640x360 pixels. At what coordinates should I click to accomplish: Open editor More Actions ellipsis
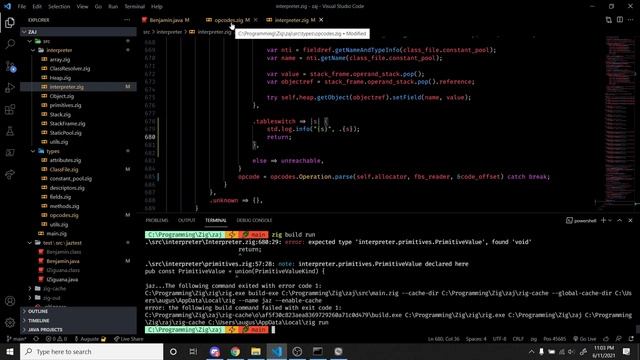tap(631, 20)
